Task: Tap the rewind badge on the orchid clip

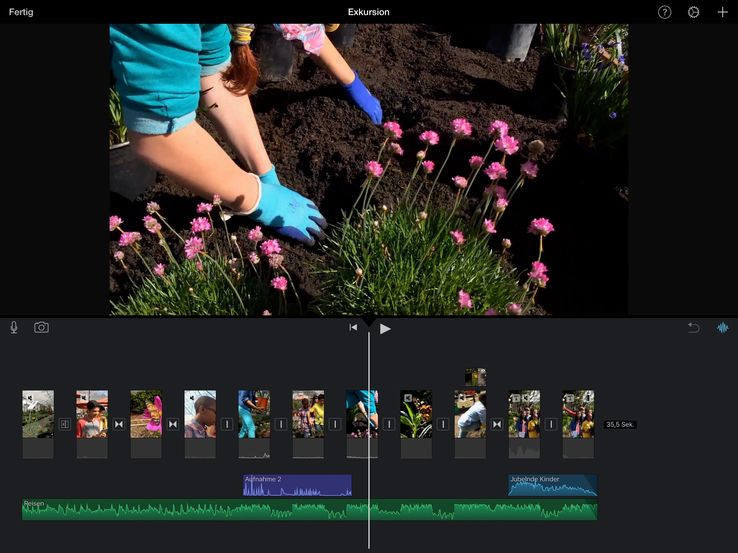Action: 408,398
